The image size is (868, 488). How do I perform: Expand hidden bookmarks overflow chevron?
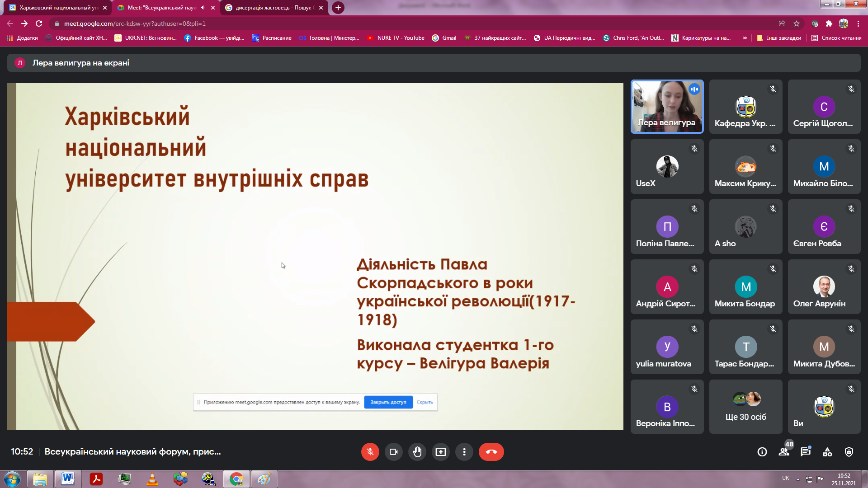(745, 38)
